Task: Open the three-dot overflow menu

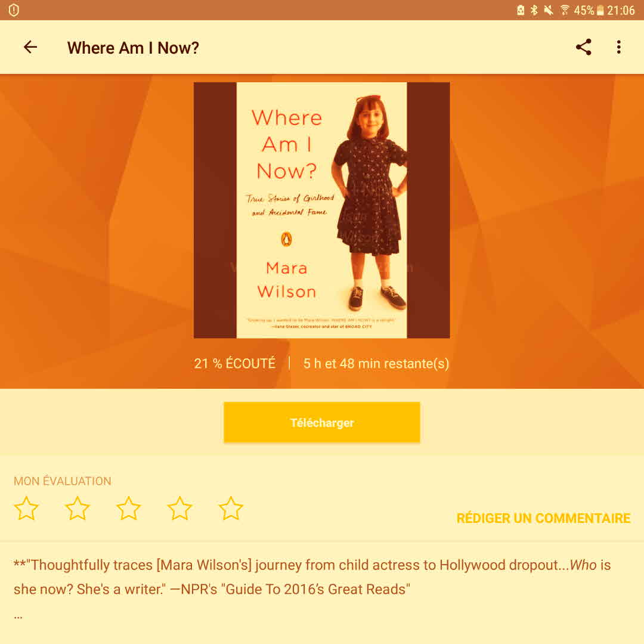Action: point(618,47)
